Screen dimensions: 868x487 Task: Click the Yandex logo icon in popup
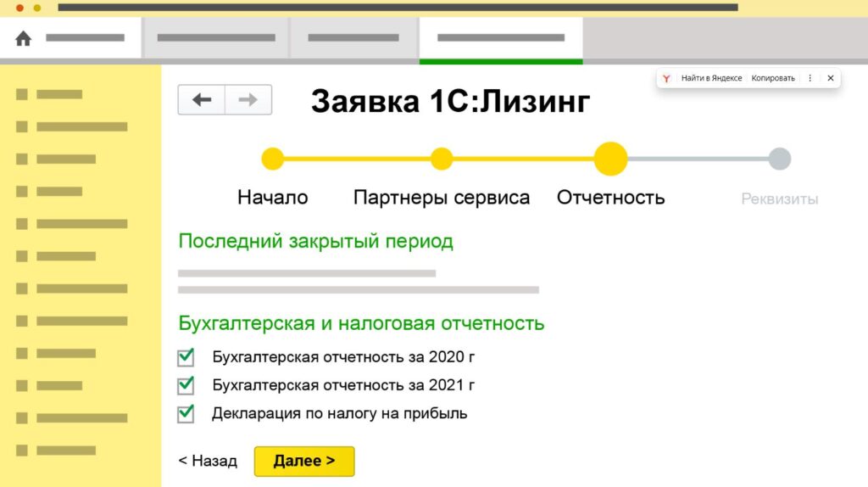(x=666, y=78)
